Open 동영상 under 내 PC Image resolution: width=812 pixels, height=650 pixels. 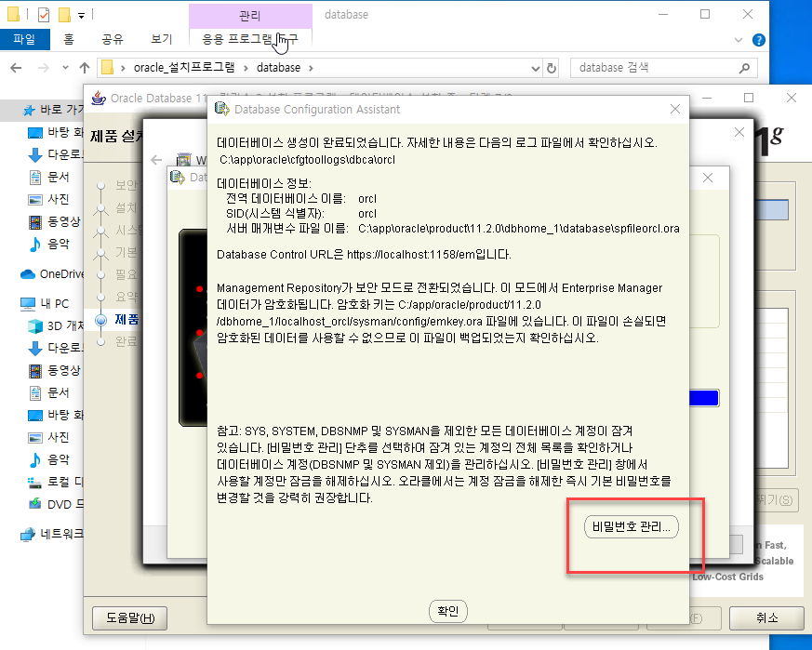tap(54, 370)
